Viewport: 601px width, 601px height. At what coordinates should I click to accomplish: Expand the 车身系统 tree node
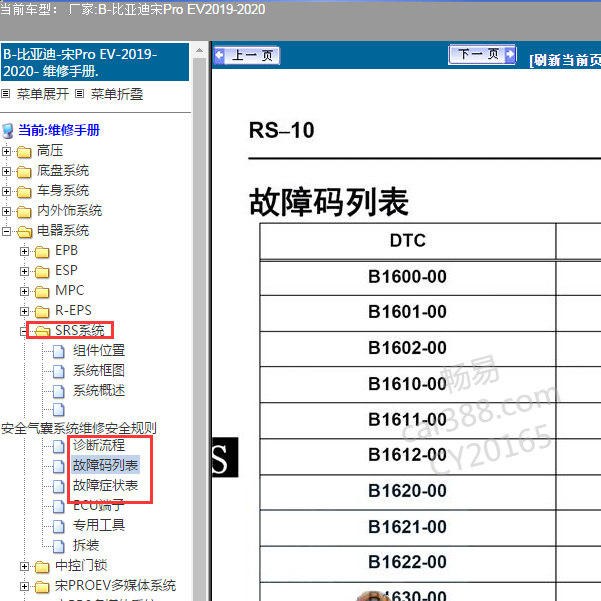pyautogui.click(x=6, y=191)
